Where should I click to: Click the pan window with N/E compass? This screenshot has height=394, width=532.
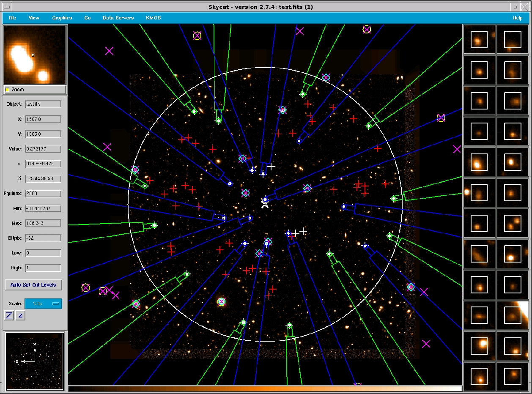pos(35,361)
